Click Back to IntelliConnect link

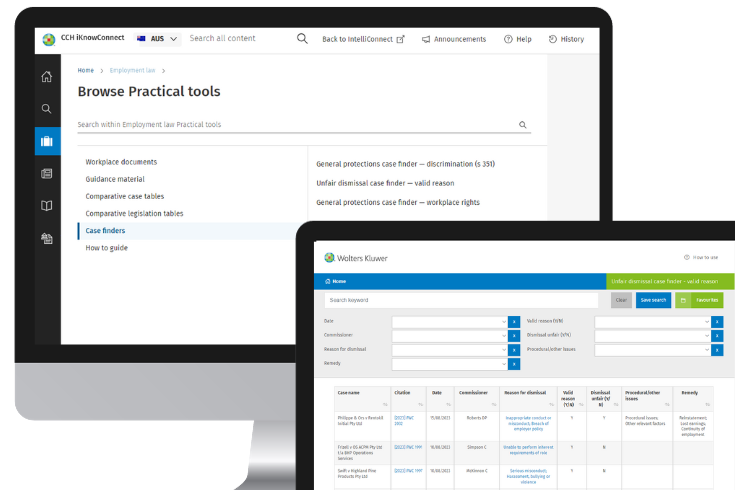[363, 39]
